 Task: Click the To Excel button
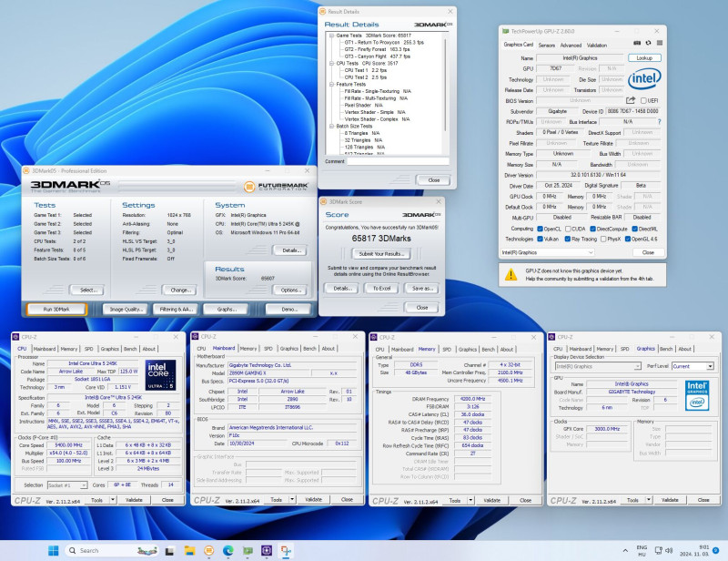[381, 289]
